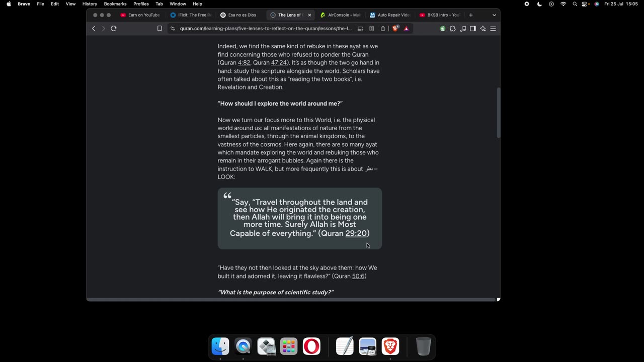Image resolution: width=644 pixels, height=362 pixels.
Task: Switch to Earn on YouTube tab
Action: (140, 15)
